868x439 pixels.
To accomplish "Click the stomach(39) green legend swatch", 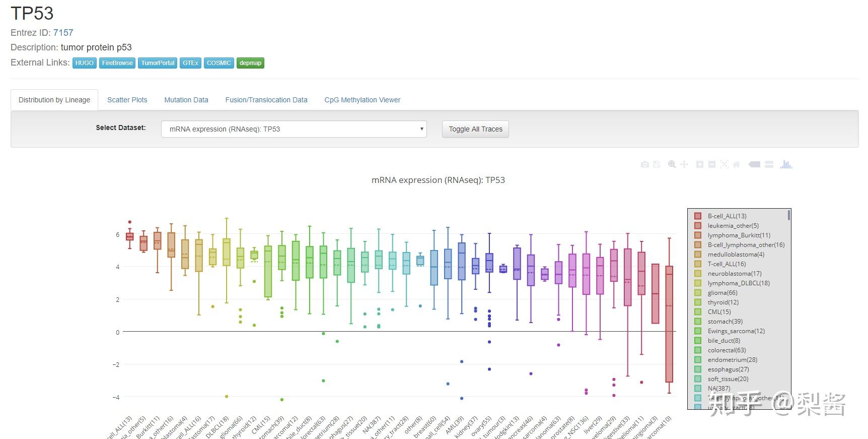I will tap(698, 322).
